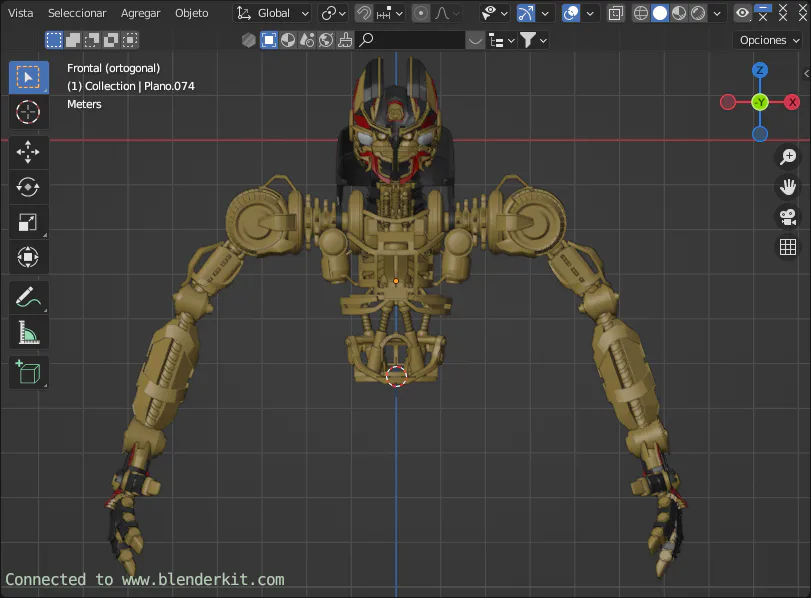The width and height of the screenshot is (811, 598).
Task: Toggle X-ray mode
Action: pos(615,13)
